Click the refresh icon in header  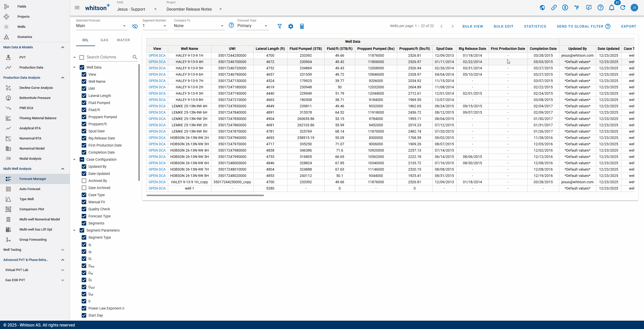tap(623, 8)
